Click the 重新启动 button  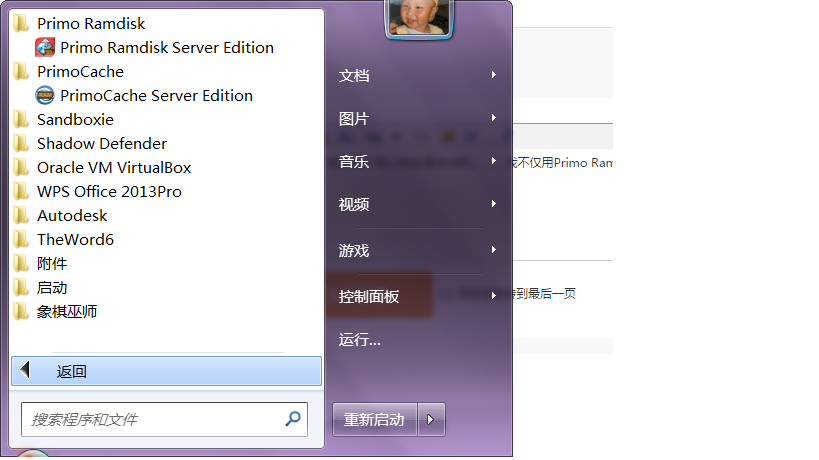click(x=375, y=419)
